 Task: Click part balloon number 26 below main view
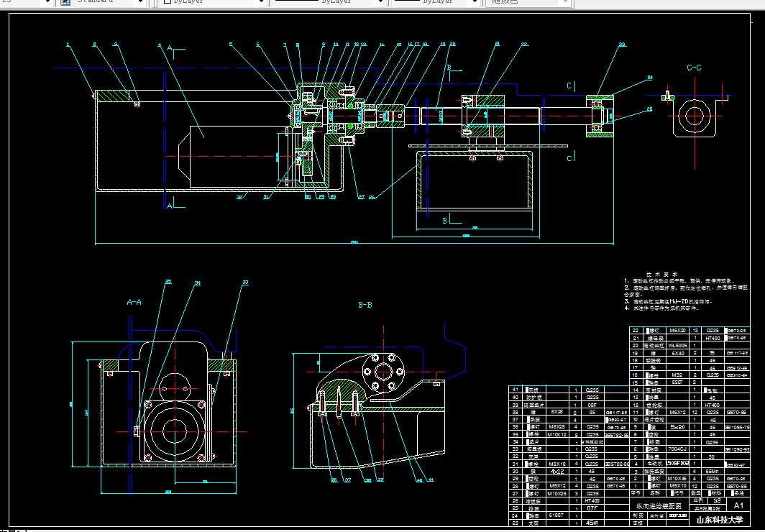(x=372, y=197)
